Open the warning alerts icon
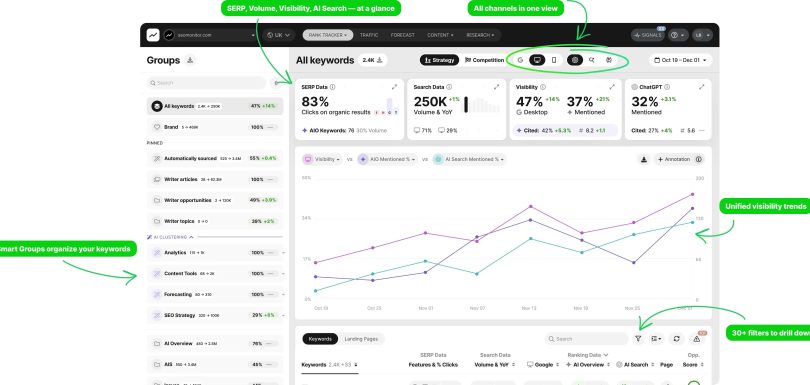 (696, 339)
